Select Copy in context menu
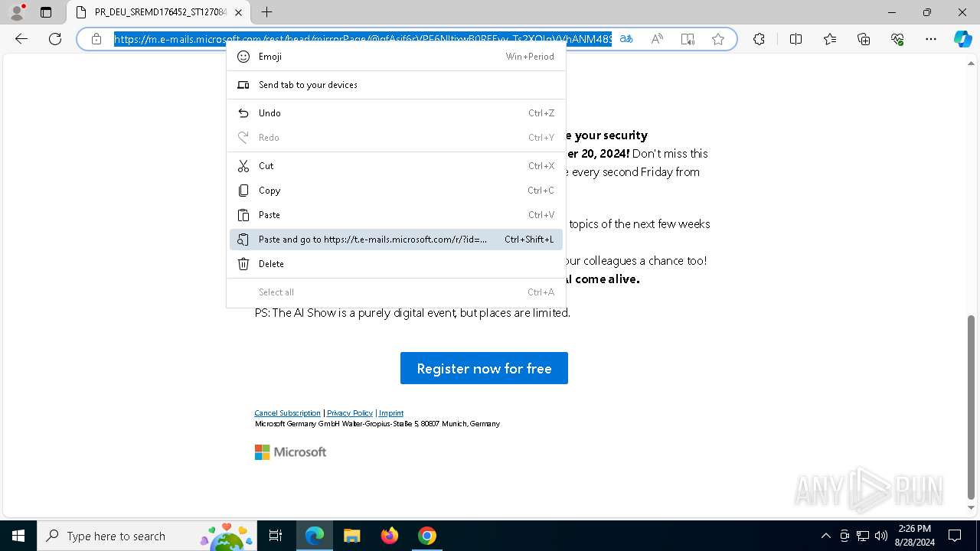The image size is (980, 551). coord(396,191)
